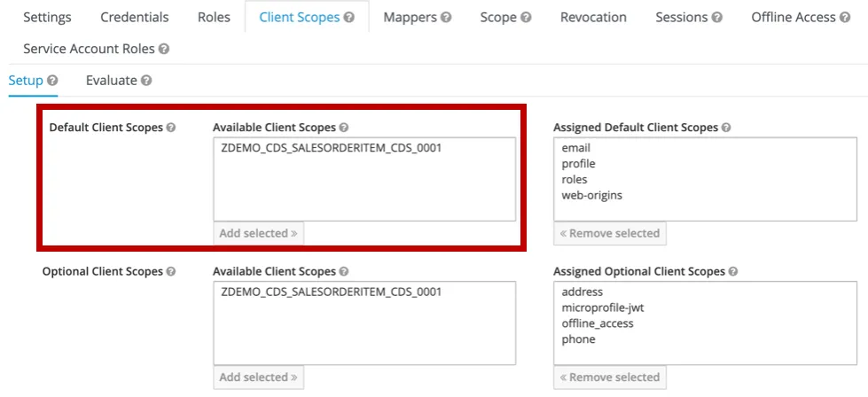868x397 pixels.
Task: Click help icon beside Mappers tab
Action: 445,18
